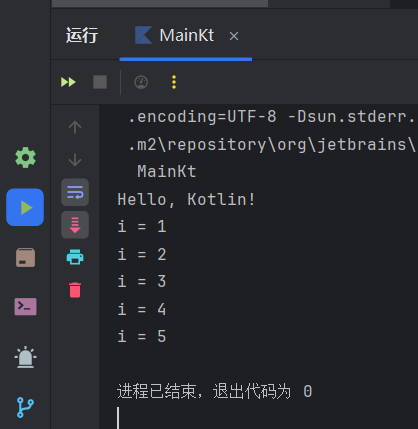Rerun MainKt with the green double-arrow

click(x=68, y=82)
